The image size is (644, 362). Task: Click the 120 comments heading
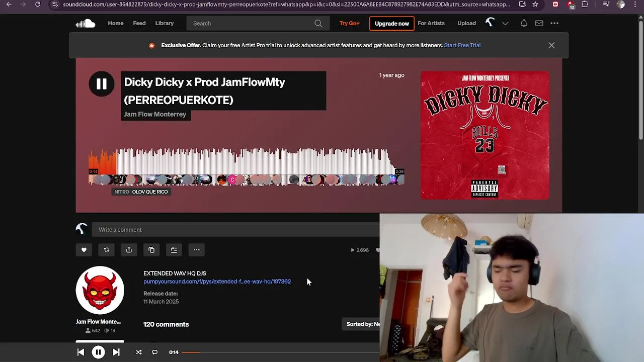pos(166,324)
